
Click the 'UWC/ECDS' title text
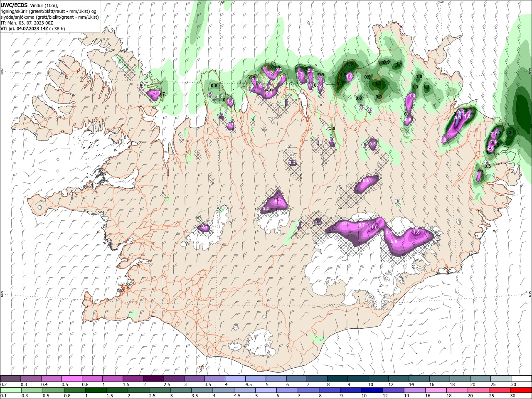coord(14,5)
